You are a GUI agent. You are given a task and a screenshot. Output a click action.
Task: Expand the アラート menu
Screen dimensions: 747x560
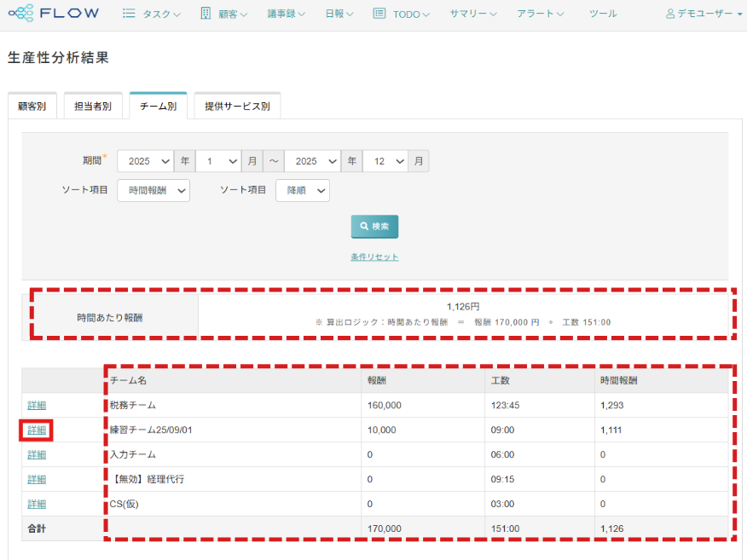[x=541, y=14]
